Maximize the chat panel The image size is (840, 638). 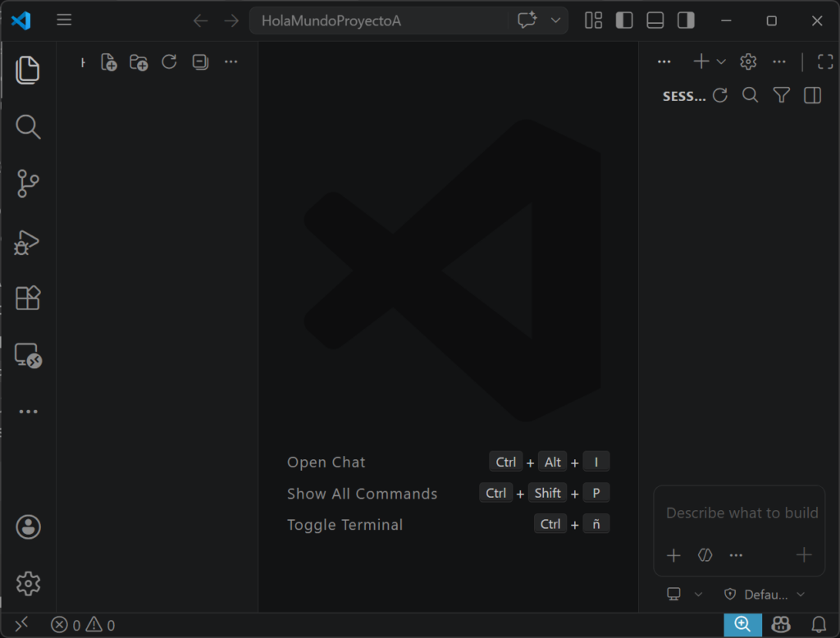coord(825,62)
